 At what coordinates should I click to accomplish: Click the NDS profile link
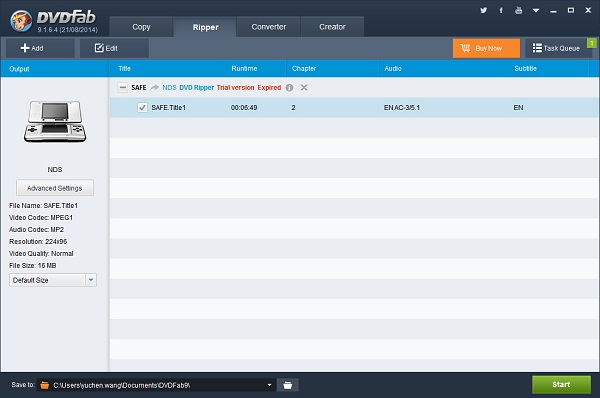tap(169, 88)
